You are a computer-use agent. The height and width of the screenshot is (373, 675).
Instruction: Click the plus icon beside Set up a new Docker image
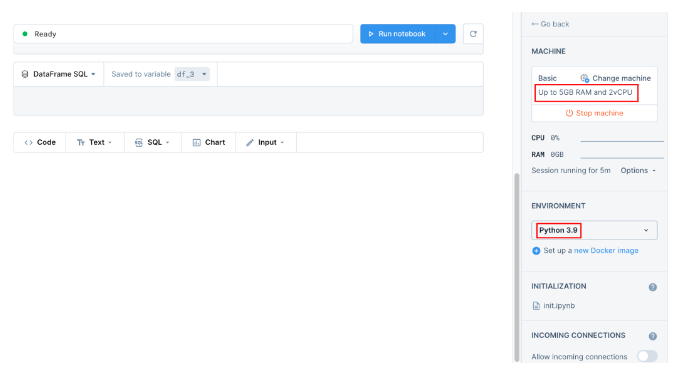(x=536, y=251)
